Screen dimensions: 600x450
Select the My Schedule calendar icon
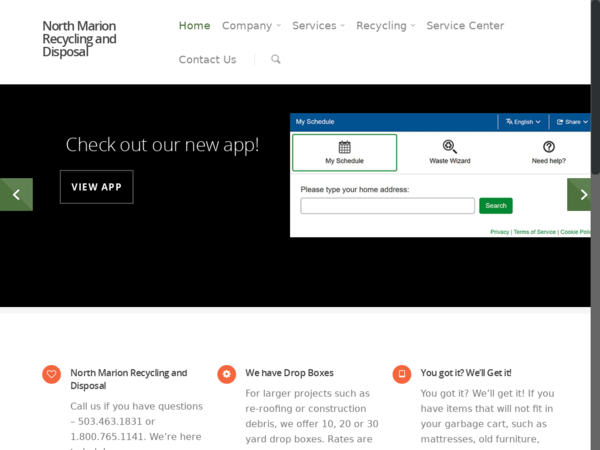pos(344,147)
